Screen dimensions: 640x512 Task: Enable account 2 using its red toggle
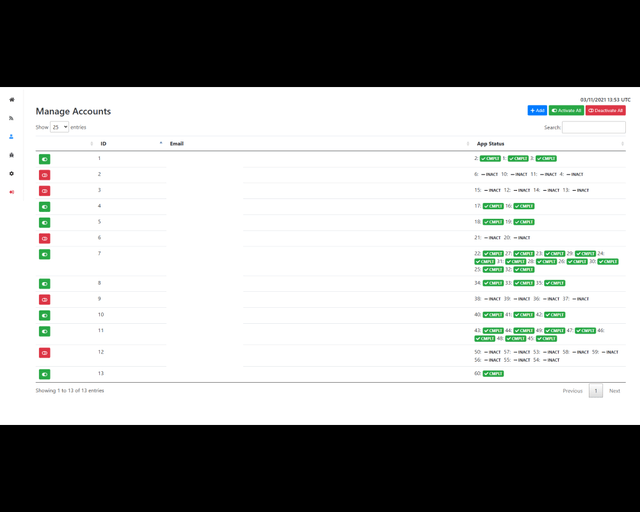(44, 175)
